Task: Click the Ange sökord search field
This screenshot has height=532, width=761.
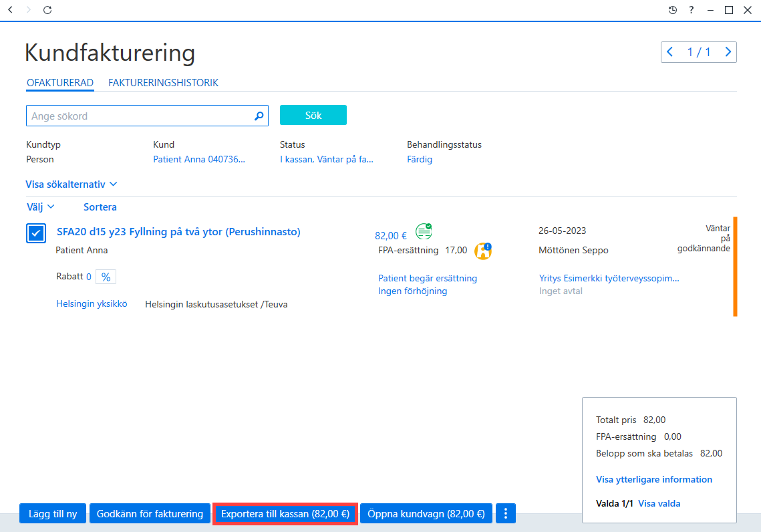Action: pos(147,116)
